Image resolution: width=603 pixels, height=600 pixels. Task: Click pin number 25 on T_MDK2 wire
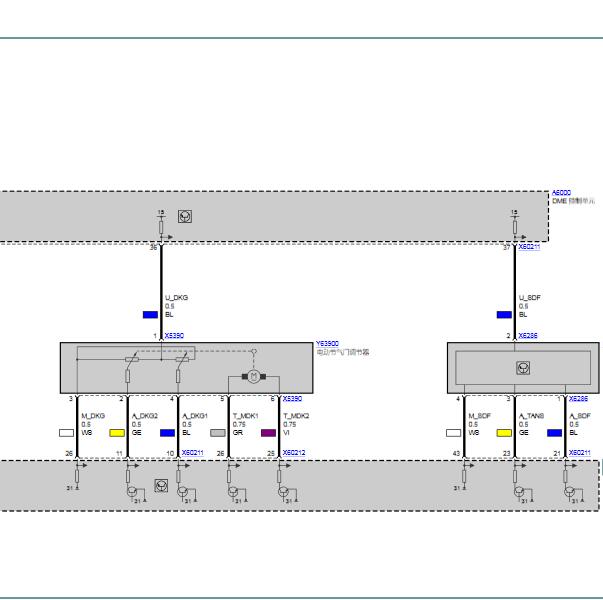[271, 453]
